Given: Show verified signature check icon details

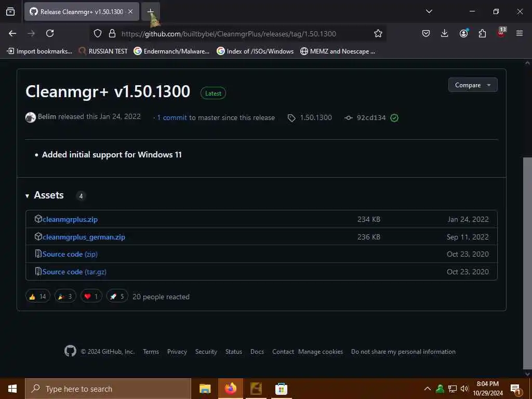Looking at the screenshot, I should pyautogui.click(x=394, y=118).
